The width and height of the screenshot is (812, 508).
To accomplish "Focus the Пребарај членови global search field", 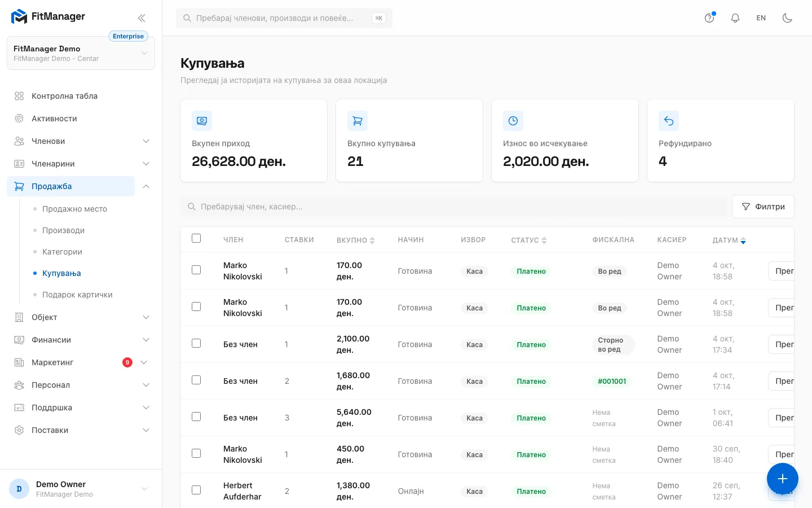I will point(284,18).
